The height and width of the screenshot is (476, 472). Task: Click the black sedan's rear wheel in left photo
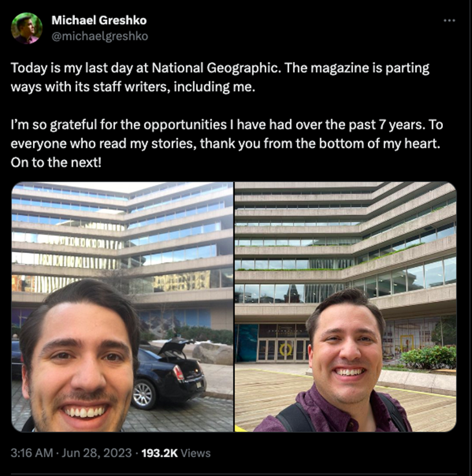point(144,395)
